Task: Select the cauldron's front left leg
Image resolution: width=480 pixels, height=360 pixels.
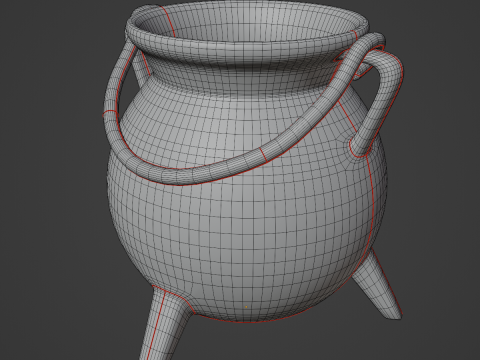Action: coord(164,325)
